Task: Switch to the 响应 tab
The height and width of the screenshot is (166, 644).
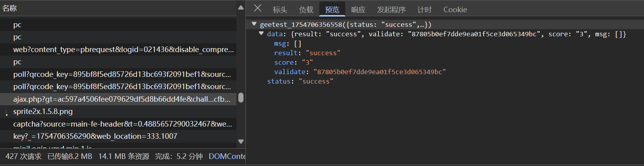Action: pyautogui.click(x=358, y=10)
